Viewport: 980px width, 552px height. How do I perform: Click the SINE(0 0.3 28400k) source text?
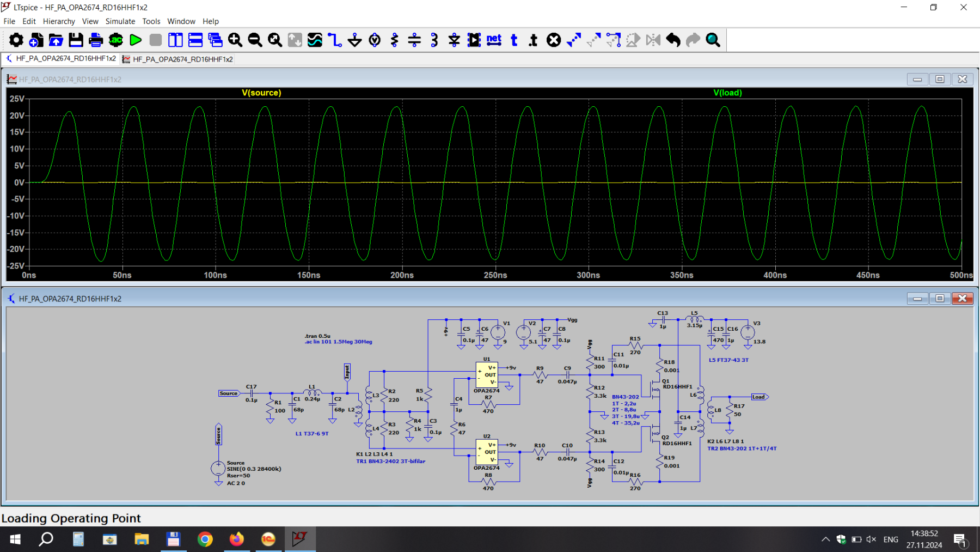click(254, 469)
